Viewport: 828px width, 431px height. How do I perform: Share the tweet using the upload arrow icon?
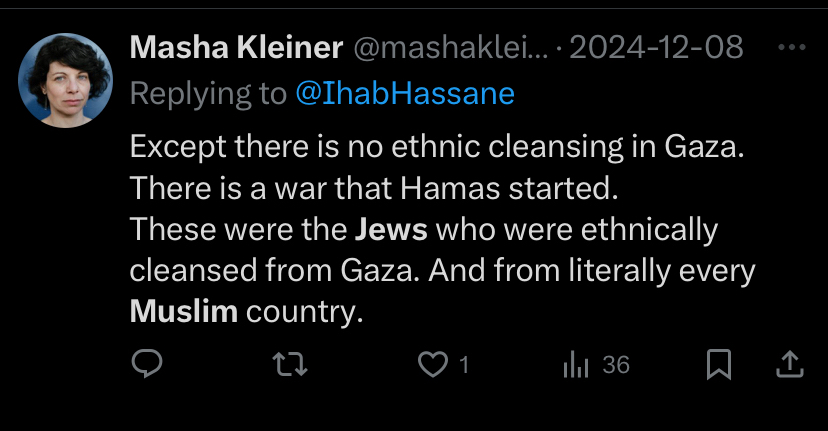pyautogui.click(x=790, y=364)
